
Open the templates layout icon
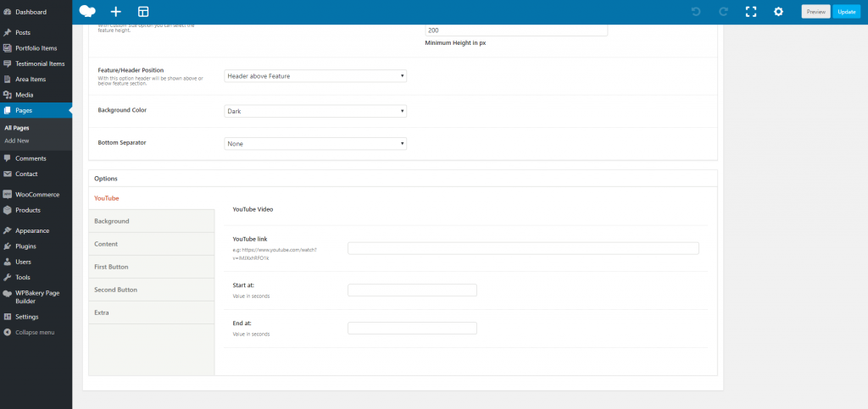tap(143, 12)
